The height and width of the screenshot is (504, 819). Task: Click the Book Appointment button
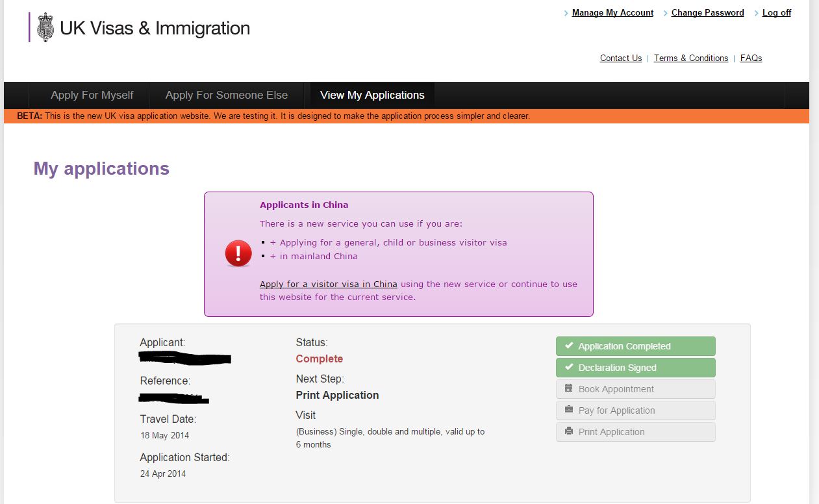(635, 389)
